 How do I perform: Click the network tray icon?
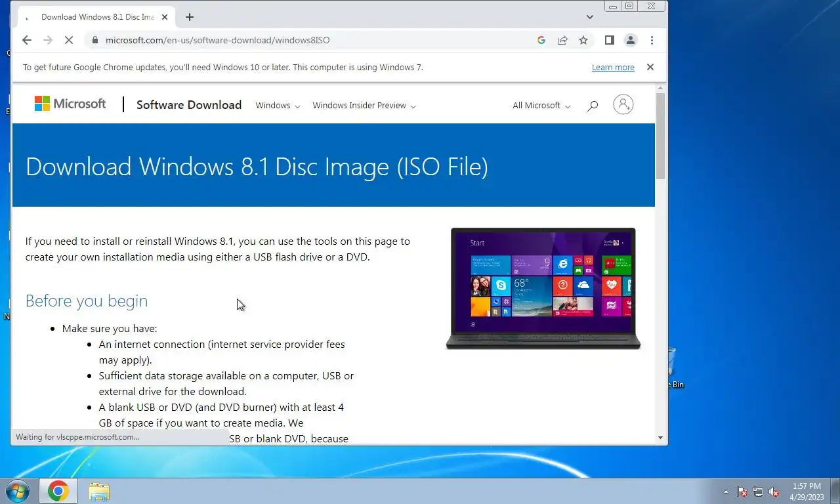[758, 492]
